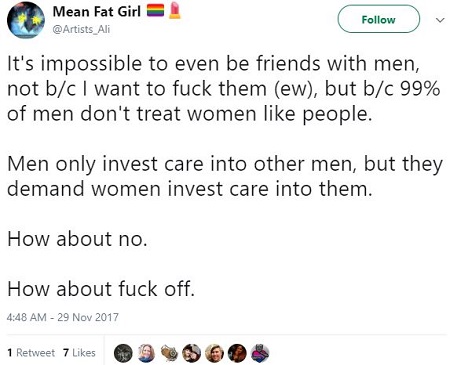450x365 pixels.
Task: Open the third liker's brown object avatar
Action: [x=169, y=353]
